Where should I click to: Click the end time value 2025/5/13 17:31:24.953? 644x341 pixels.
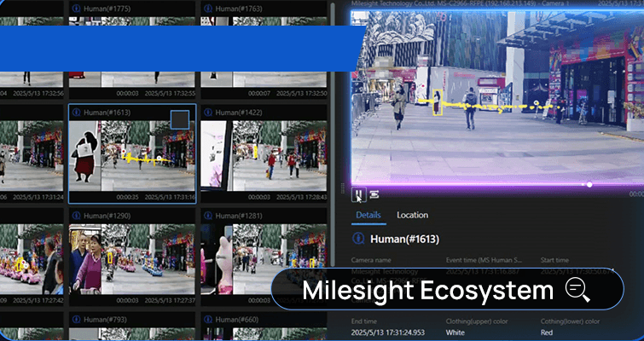pos(388,332)
